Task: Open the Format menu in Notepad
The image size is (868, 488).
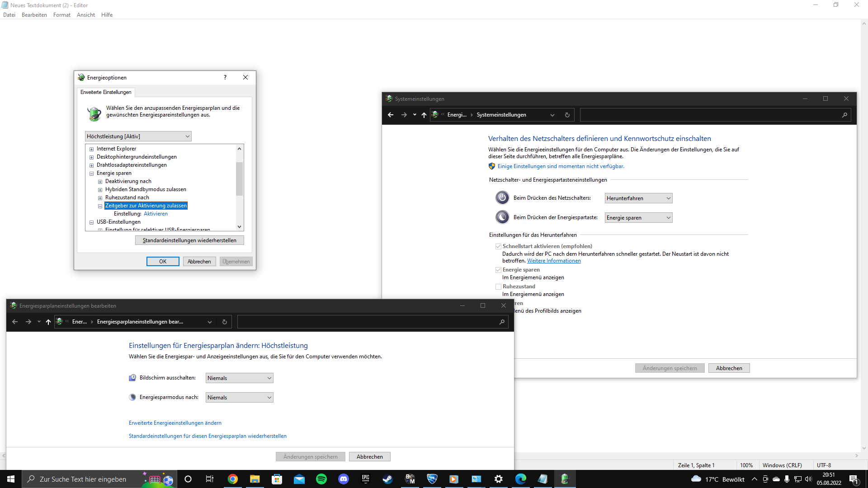Action: coord(61,14)
